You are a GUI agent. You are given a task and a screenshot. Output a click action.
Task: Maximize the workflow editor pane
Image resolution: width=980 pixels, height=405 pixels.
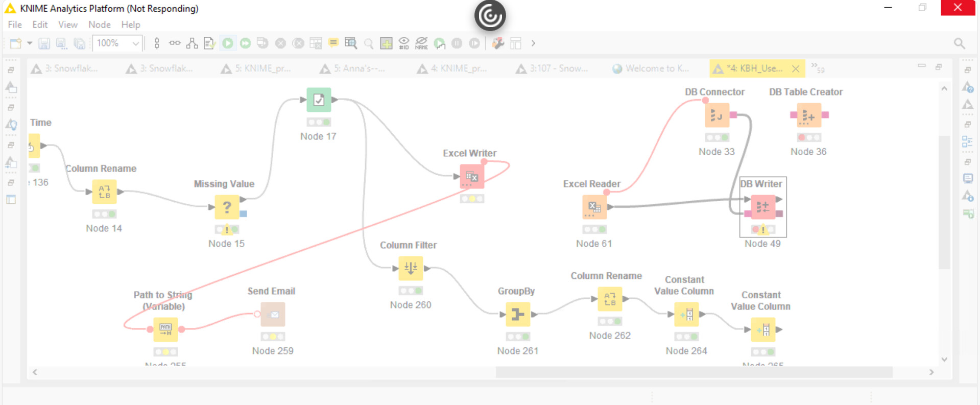939,66
